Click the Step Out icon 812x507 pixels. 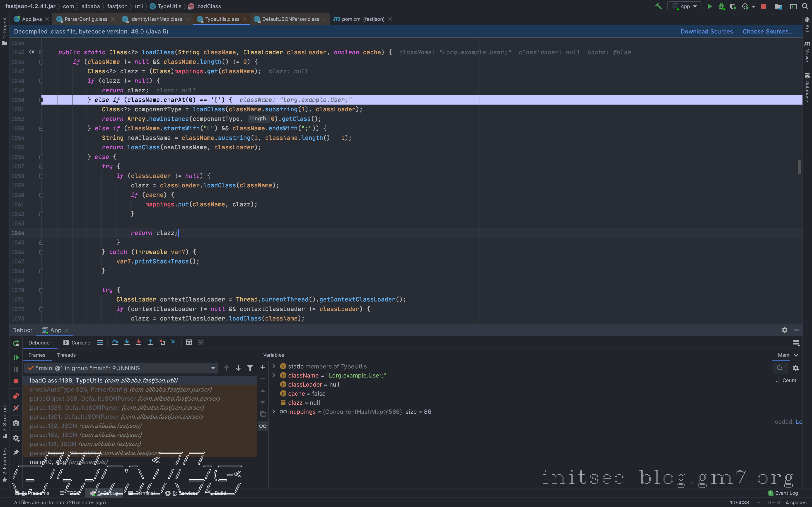click(150, 342)
